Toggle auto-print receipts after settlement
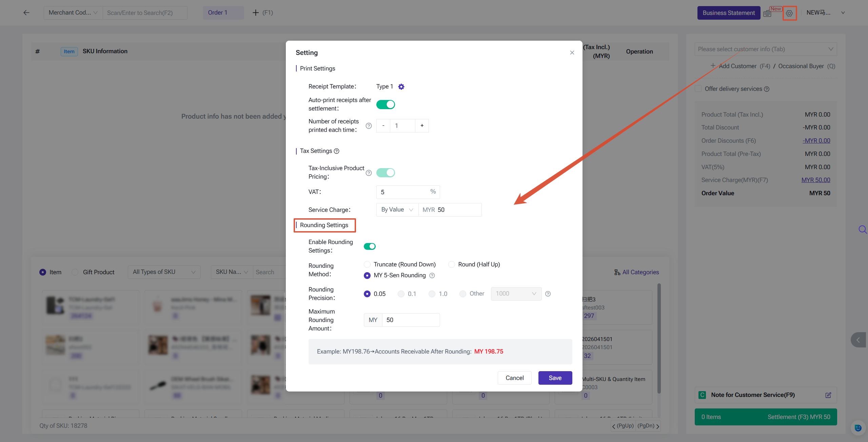Screen dimensions: 868x442 tap(386, 104)
